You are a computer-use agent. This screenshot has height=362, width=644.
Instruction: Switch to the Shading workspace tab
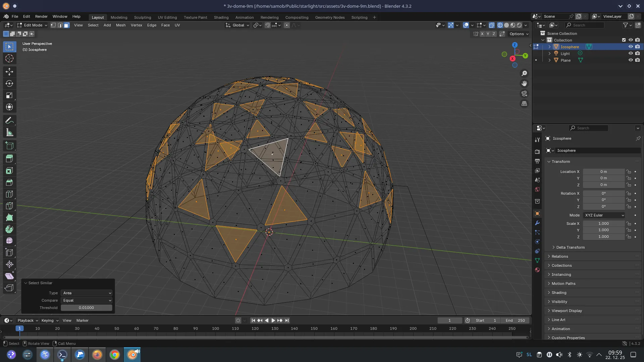coord(221,17)
